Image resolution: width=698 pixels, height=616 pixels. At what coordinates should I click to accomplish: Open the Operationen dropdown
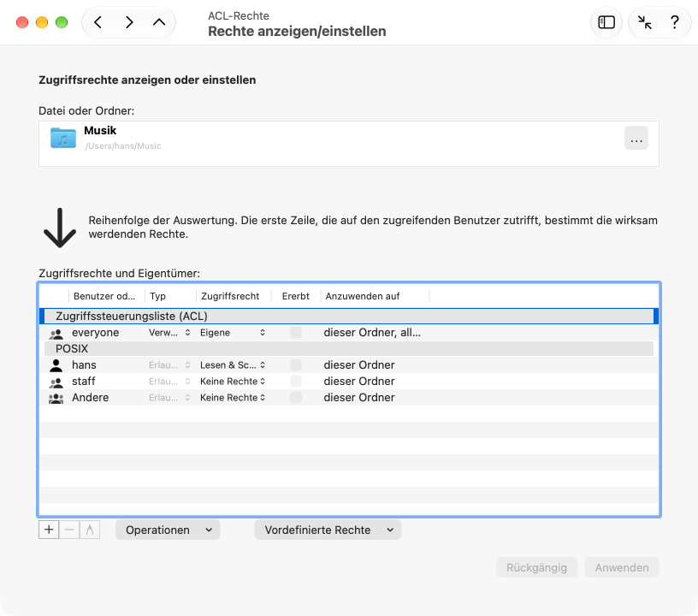(x=168, y=530)
